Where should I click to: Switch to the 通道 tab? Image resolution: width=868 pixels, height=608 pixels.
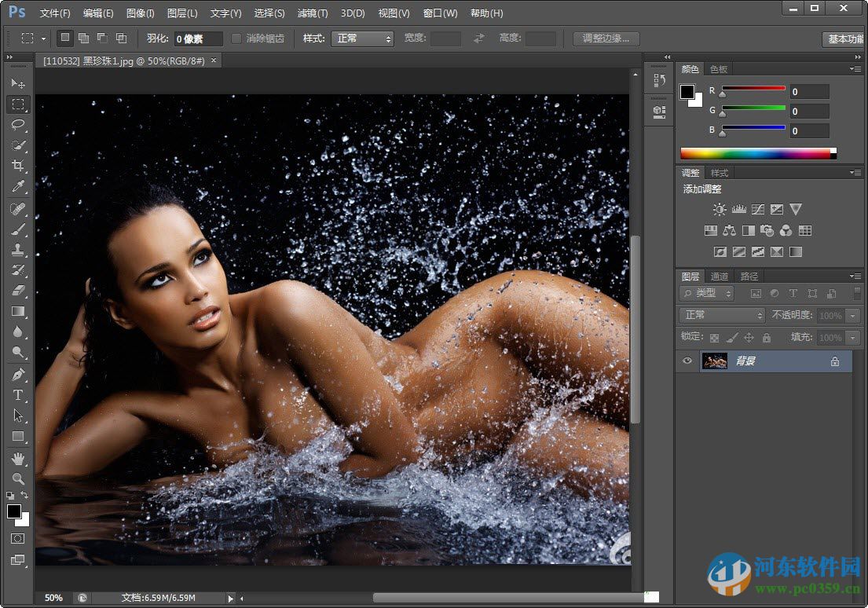pyautogui.click(x=719, y=276)
